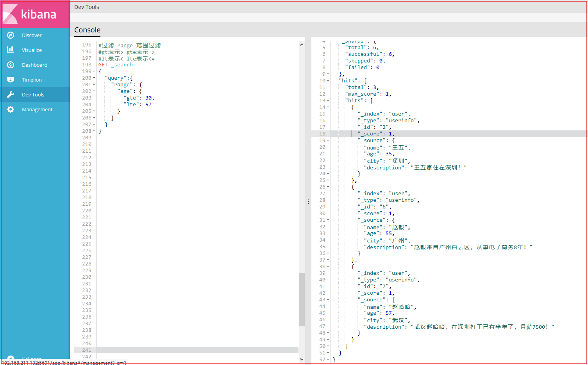Open Timelion mask icon

(x=11, y=80)
